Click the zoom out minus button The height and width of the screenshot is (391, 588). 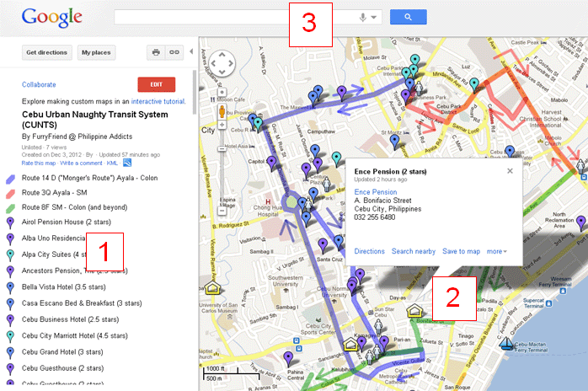[x=222, y=211]
